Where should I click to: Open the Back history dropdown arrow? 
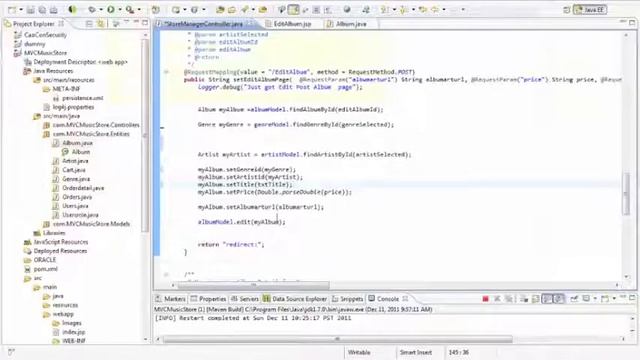[x=444, y=10]
